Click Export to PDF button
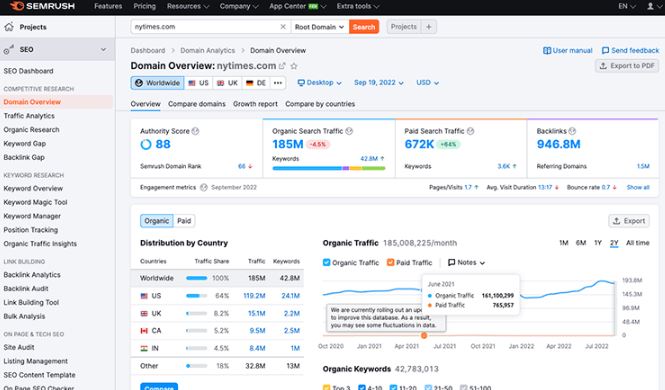Viewport: 665px width, 390px height. coord(627,66)
